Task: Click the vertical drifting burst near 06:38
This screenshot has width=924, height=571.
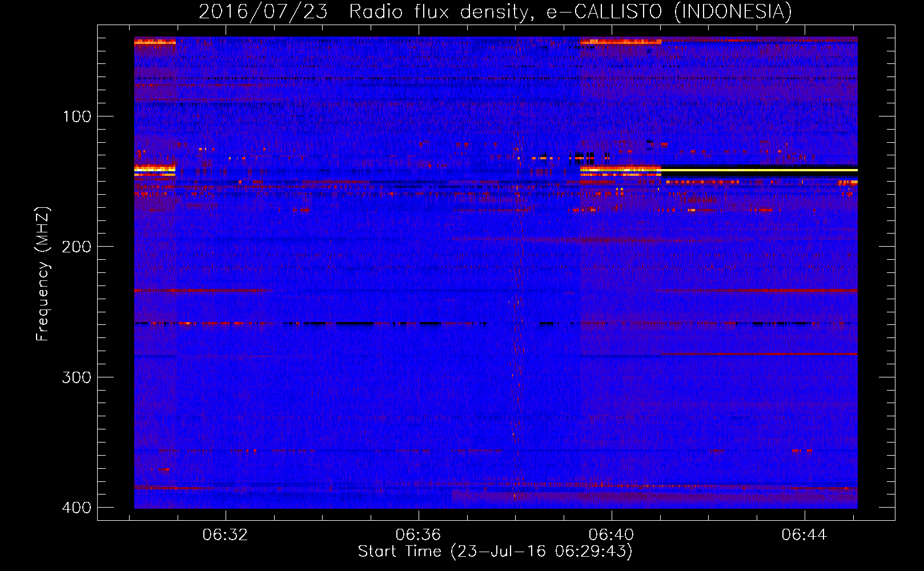Action: coord(517,320)
